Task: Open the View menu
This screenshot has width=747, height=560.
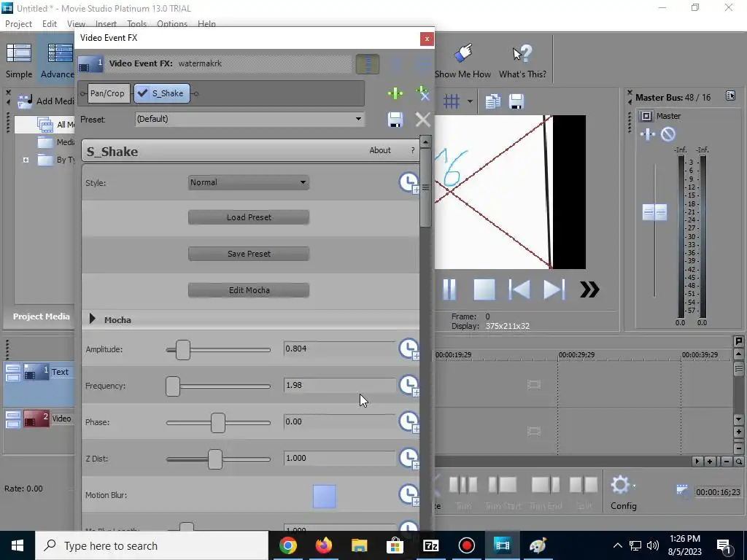Action: point(76,24)
